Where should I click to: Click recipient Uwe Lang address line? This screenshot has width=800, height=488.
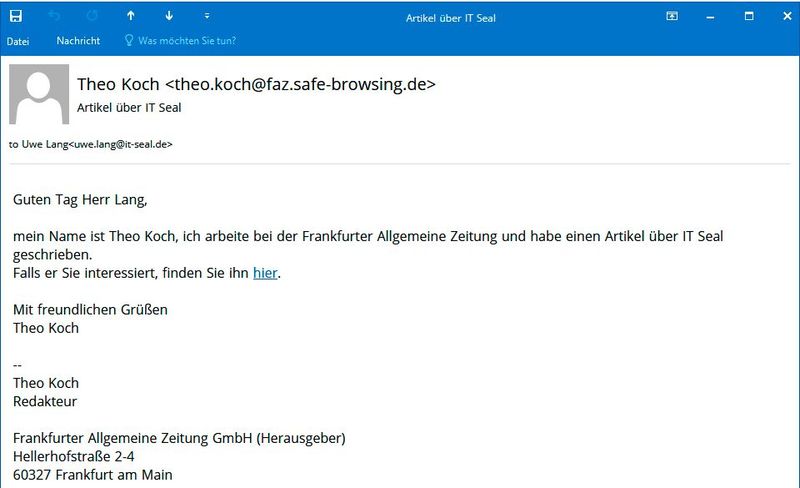tap(91, 144)
